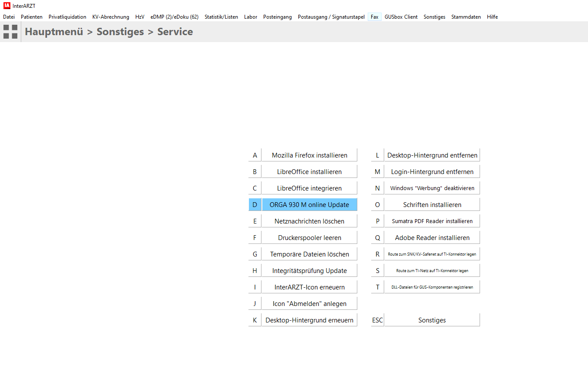The height and width of the screenshot is (378, 588).
Task: Click the L shortcut key box
Action: click(x=378, y=155)
